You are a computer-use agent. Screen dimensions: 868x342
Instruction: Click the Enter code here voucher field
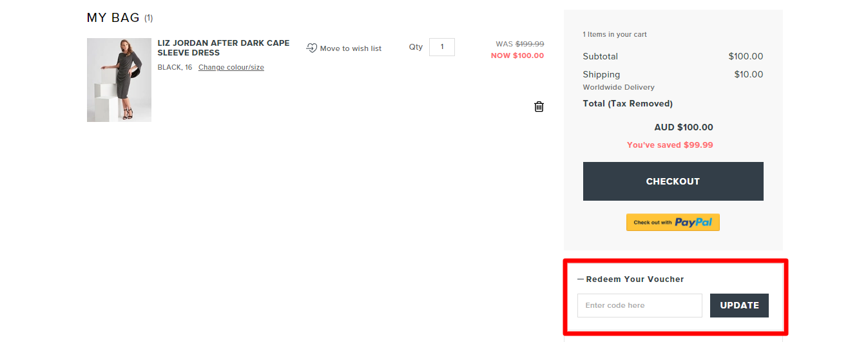[639, 305]
